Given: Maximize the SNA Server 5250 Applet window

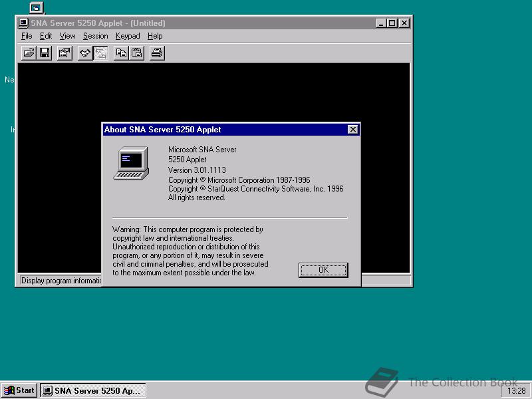Looking at the screenshot, I should tap(392, 23).
